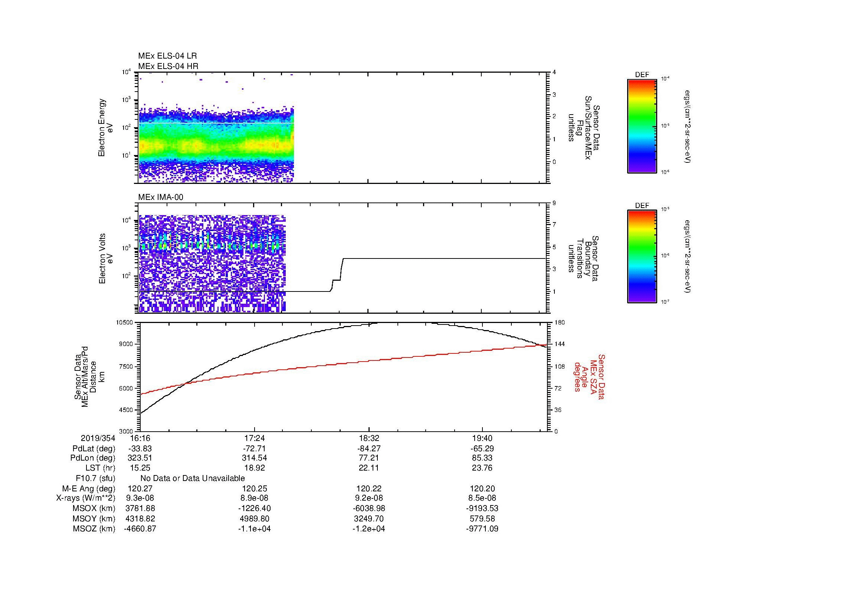
Task: Click the 'MSOY (km)' row label
Action: click(x=94, y=519)
